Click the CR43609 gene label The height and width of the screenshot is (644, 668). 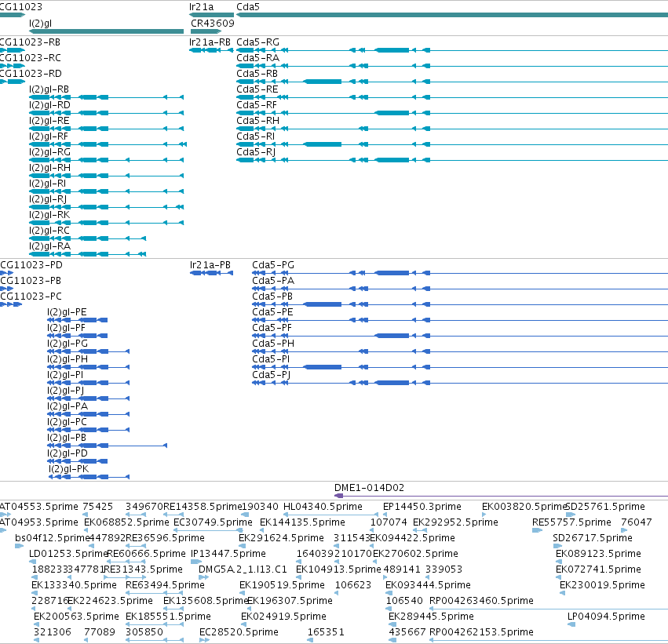pos(212,24)
